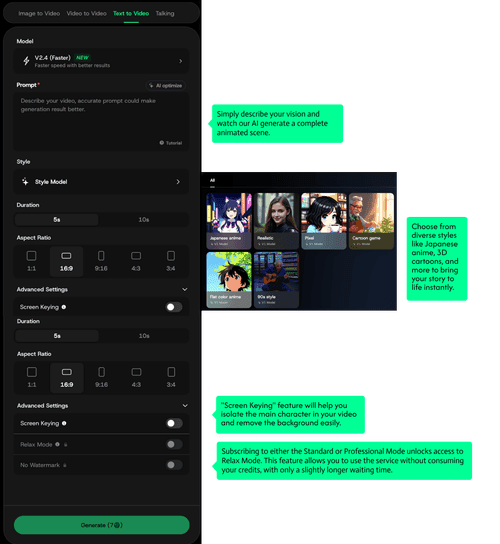500x544 pixels.
Task: Toggle Screen Keying switch above second Duration section
Action: click(x=174, y=307)
